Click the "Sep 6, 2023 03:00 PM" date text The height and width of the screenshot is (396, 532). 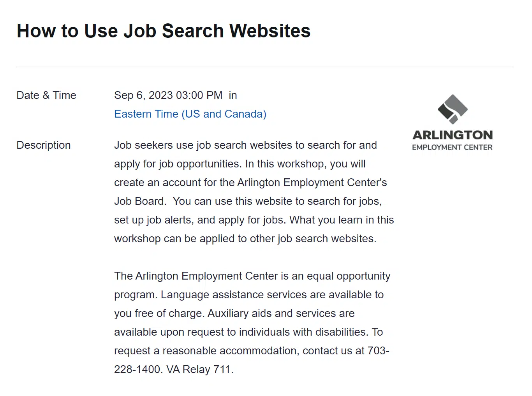168,95
